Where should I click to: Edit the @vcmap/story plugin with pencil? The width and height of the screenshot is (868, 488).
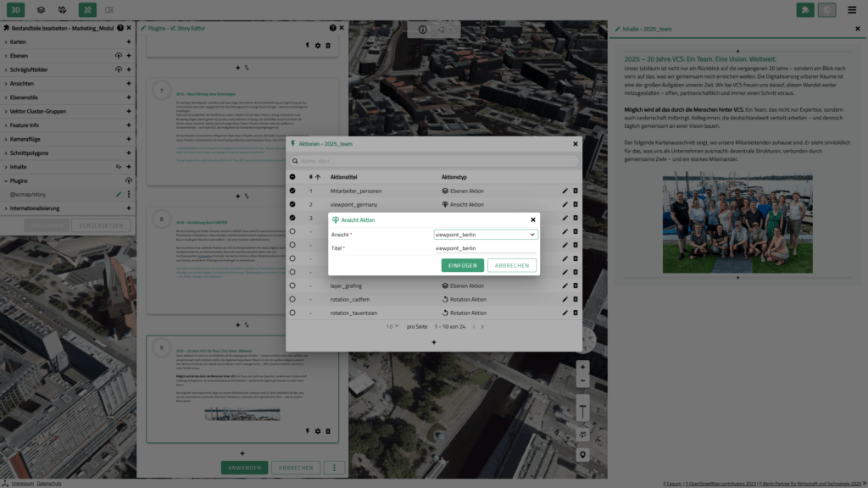point(119,195)
